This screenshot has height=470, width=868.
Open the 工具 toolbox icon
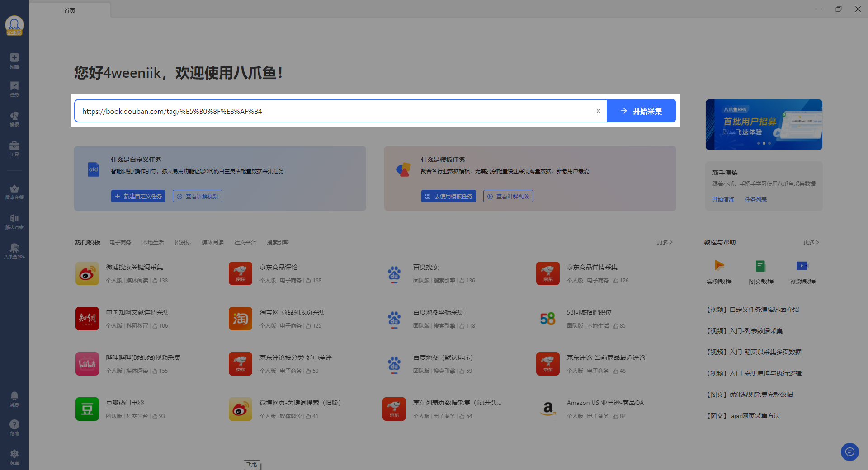[14, 148]
